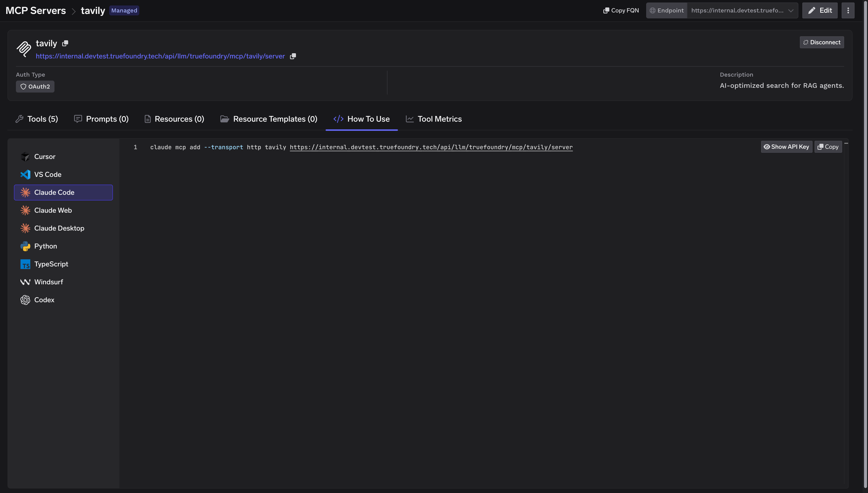
Task: Collapse the code block minimize icon
Action: 846,144
